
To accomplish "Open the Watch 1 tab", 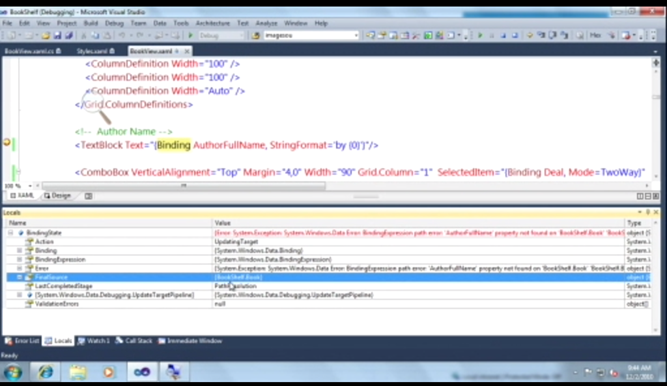I will click(93, 341).
